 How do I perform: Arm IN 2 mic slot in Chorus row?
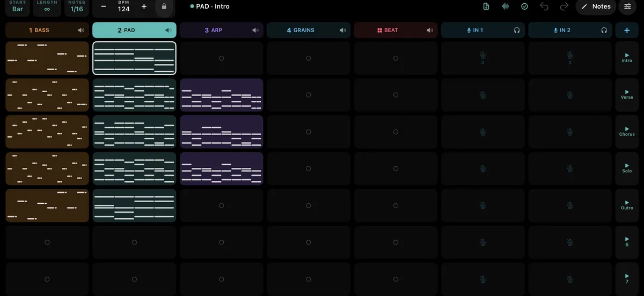(570, 131)
